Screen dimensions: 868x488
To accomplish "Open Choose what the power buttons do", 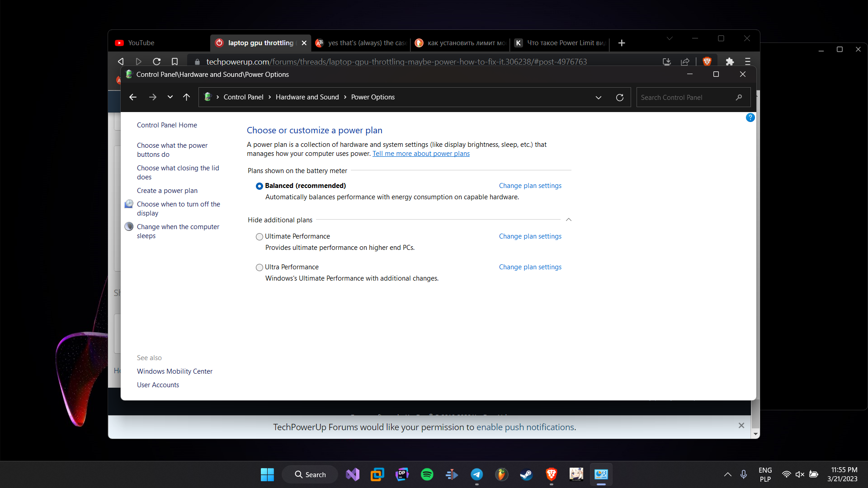I will coord(172,150).
